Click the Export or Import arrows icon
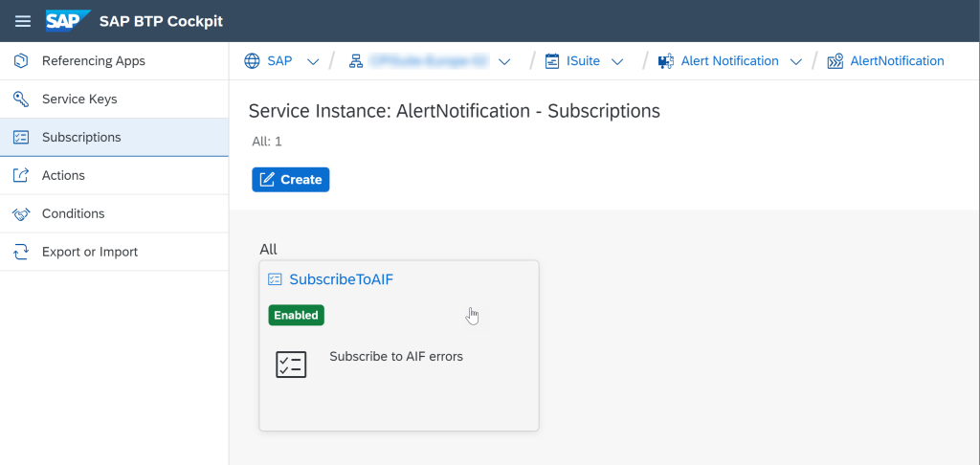This screenshot has width=980, height=465. pyautogui.click(x=21, y=252)
